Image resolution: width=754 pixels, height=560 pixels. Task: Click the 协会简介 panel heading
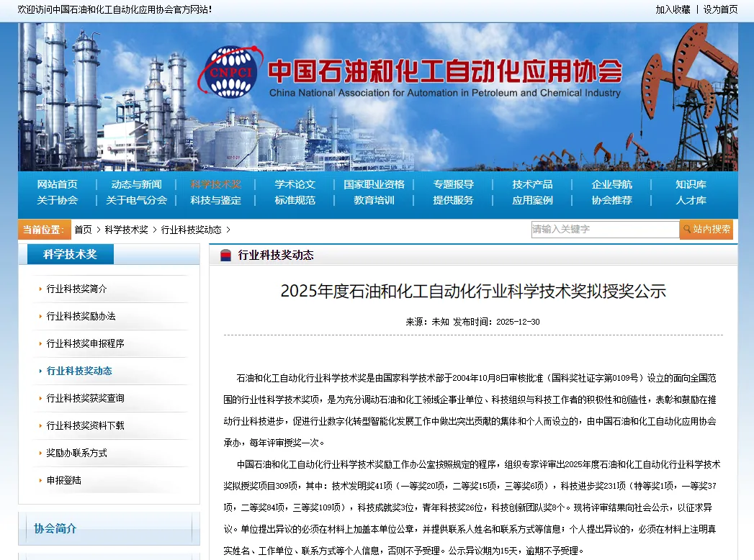(x=55, y=529)
